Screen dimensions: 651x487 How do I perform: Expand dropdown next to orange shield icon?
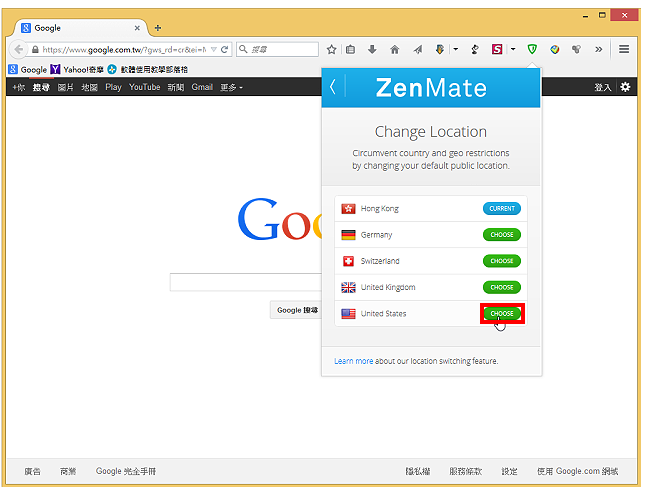(455, 49)
